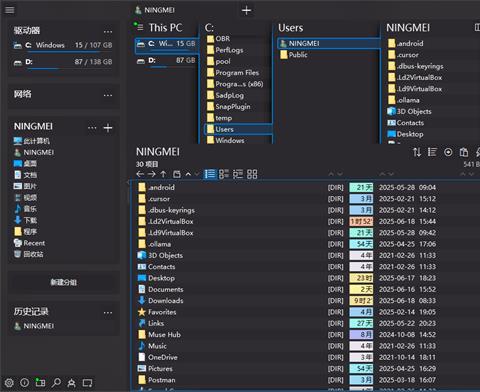The height and width of the screenshot is (392, 480).
Task: Open sort options with up-down arrows icon
Action: point(417,152)
